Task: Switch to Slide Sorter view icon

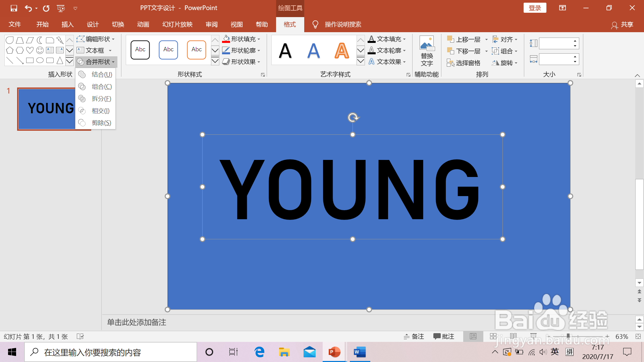Action: [493, 336]
